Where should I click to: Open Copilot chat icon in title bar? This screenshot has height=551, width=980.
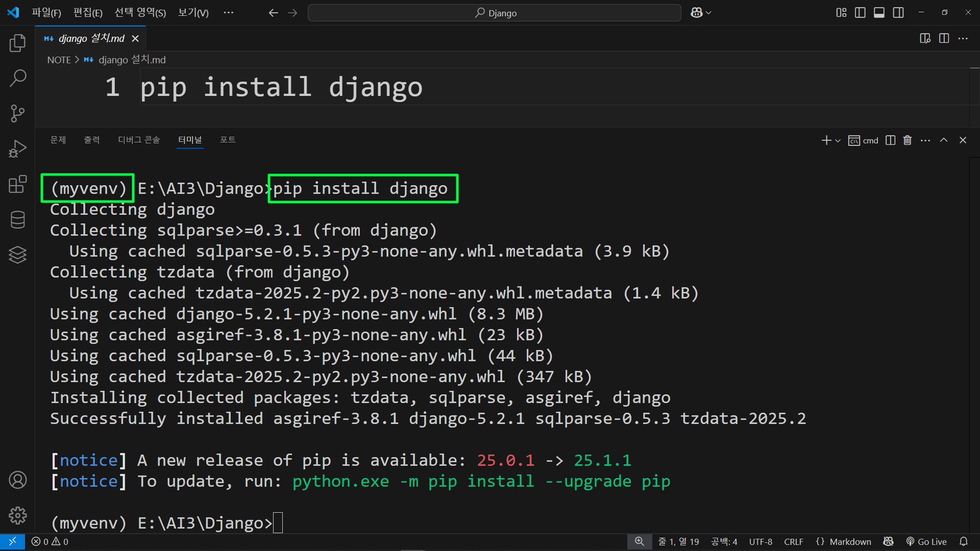pyautogui.click(x=697, y=13)
